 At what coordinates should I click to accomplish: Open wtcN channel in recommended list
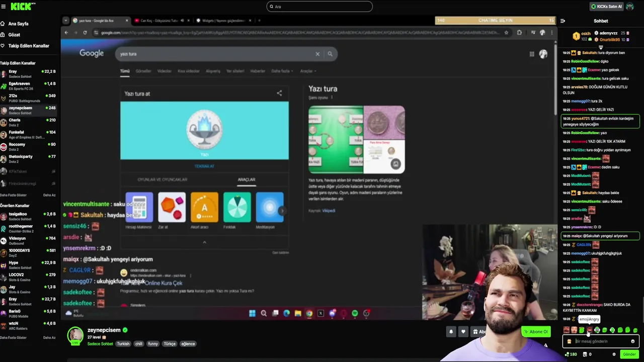[x=28, y=326]
